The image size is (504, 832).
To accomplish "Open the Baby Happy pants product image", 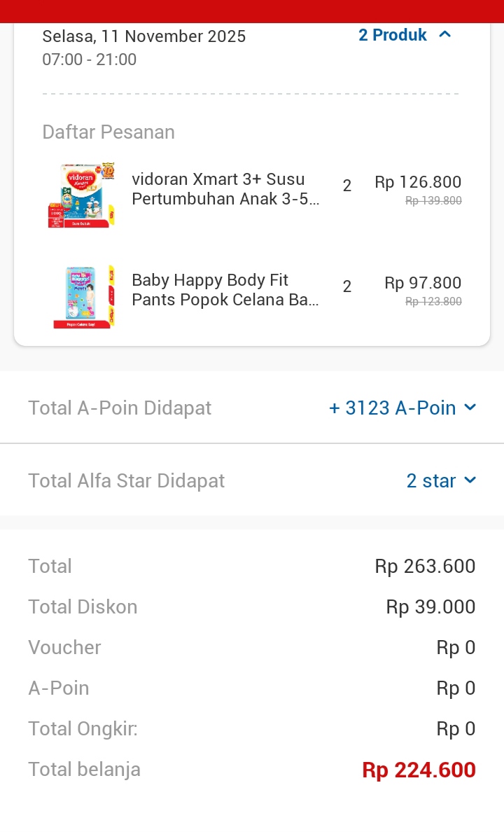I will pos(83,297).
